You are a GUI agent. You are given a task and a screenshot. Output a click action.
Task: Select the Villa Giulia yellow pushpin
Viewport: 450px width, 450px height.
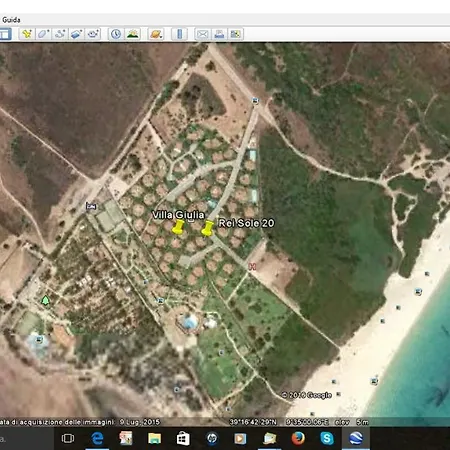tap(178, 227)
